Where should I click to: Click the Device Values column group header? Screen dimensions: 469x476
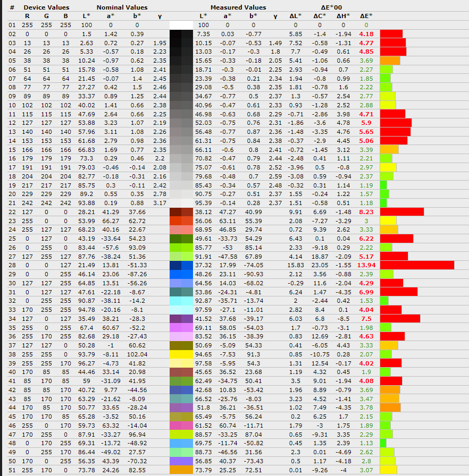(x=46, y=7)
